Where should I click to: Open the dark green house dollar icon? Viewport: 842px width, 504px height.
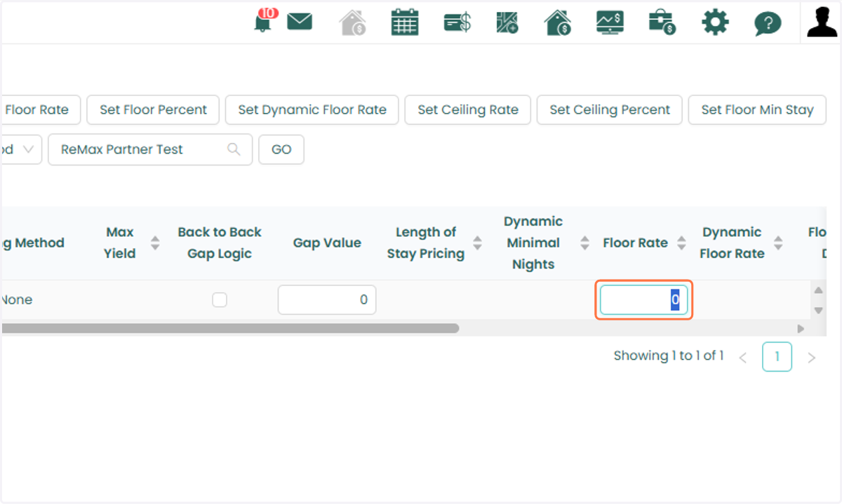(557, 22)
